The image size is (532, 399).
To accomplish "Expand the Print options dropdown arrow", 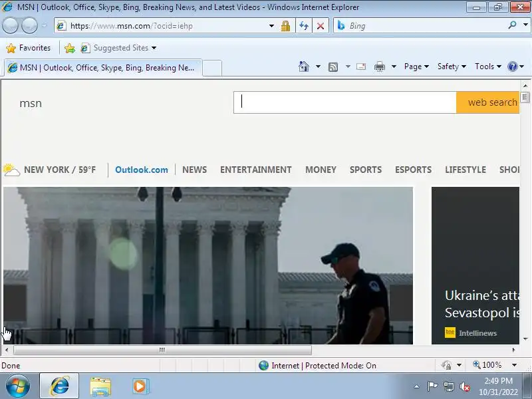I will [394, 66].
